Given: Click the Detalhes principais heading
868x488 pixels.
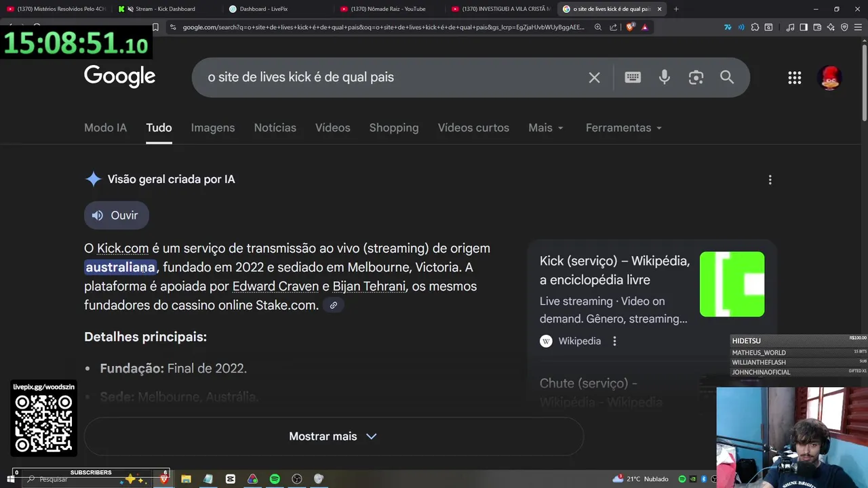Looking at the screenshot, I should (x=145, y=337).
